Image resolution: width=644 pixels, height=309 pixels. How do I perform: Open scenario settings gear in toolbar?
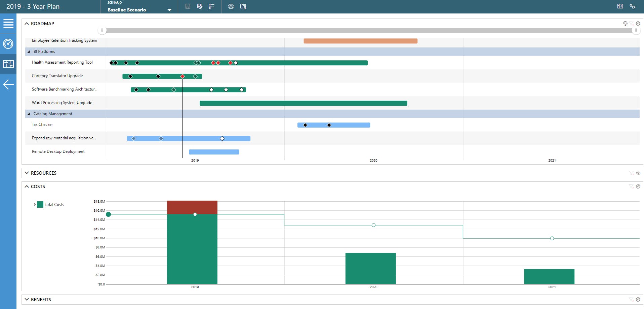click(231, 6)
